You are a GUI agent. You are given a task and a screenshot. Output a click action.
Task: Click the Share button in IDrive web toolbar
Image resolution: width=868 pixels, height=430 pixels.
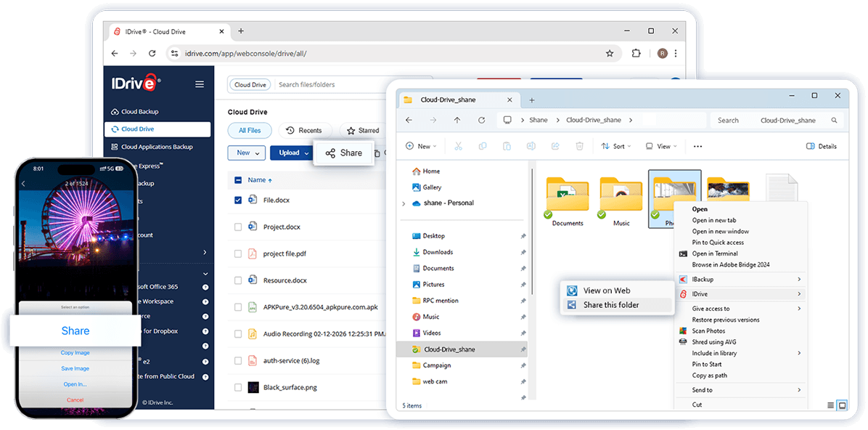(x=344, y=153)
